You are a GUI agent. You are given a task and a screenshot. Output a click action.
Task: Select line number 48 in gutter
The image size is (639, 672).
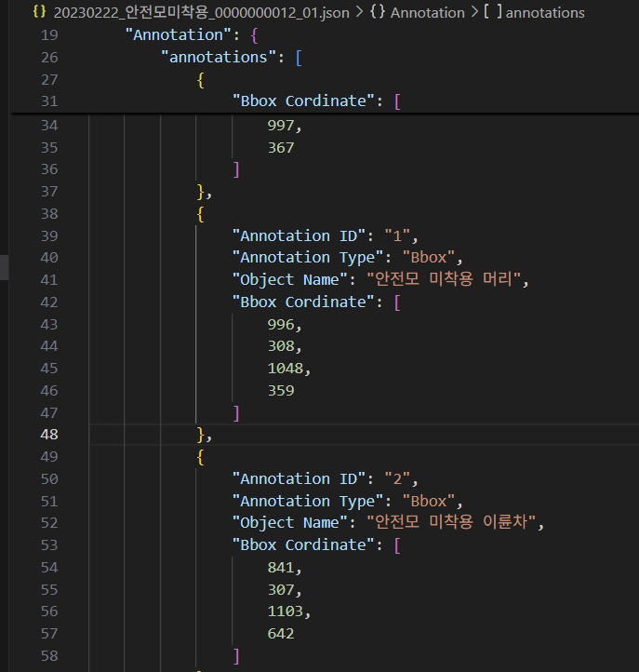click(x=49, y=435)
